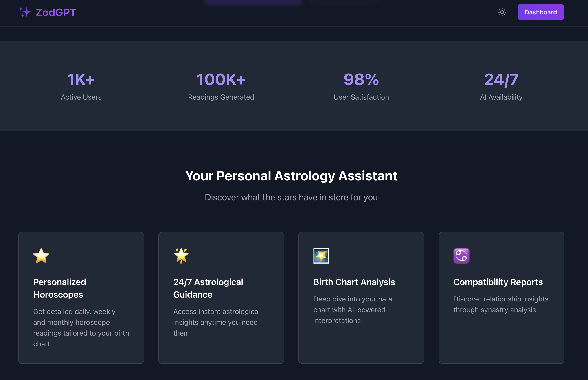The height and width of the screenshot is (380, 588).
Task: Open the Dashboard button
Action: pos(541,12)
